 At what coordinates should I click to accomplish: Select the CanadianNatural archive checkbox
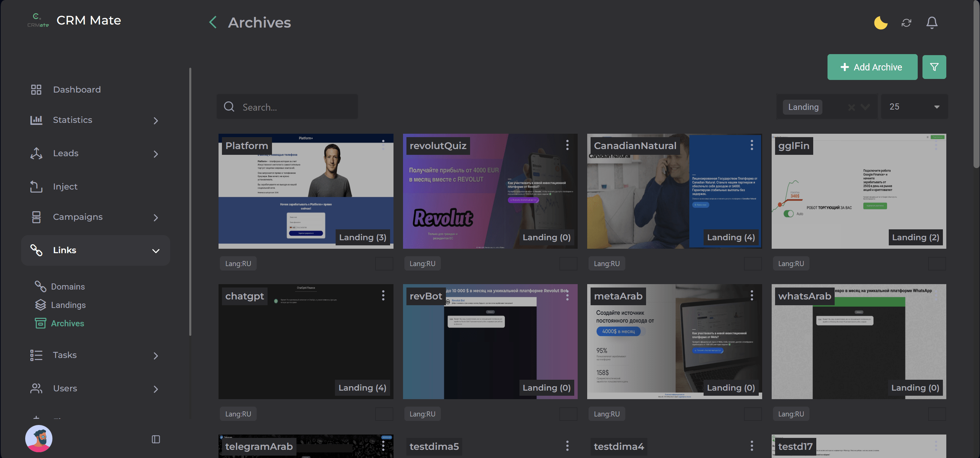click(753, 264)
